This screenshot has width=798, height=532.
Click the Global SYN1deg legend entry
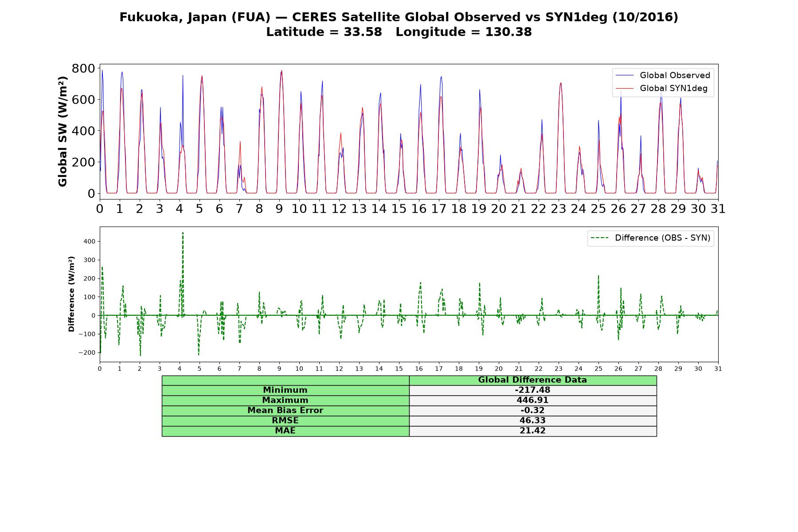pyautogui.click(x=662, y=88)
